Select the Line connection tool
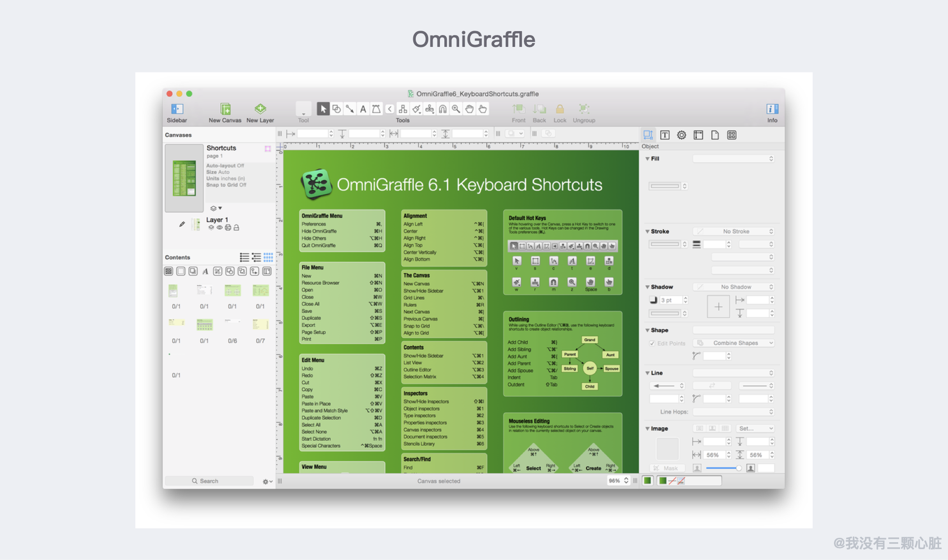The width and height of the screenshot is (948, 560). [x=350, y=109]
